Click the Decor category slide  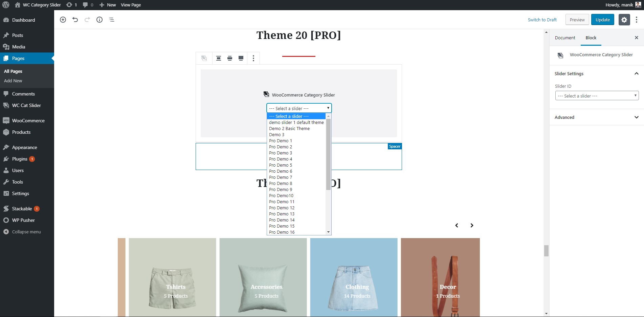click(x=440, y=277)
